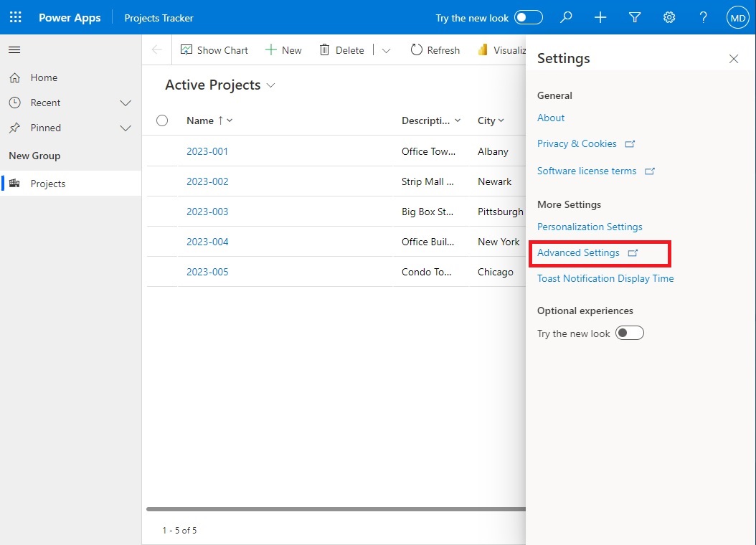Click the horizontal scrollbar below the grid
Screen dimensions: 756x545
coord(334,507)
